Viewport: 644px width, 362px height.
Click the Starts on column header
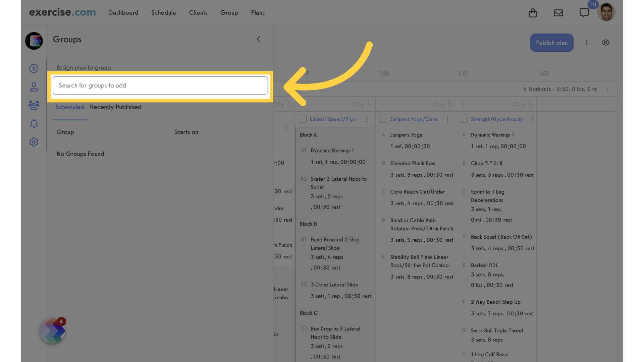[x=186, y=132]
